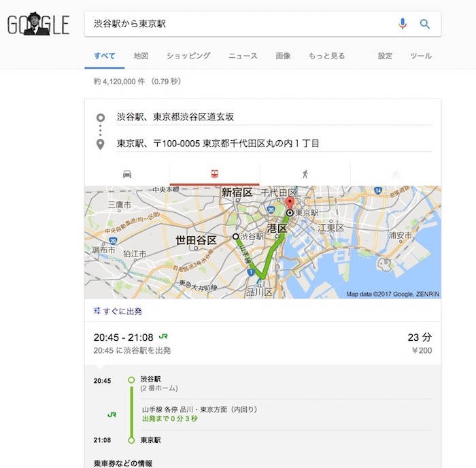This screenshot has height=468, width=476.
Task: Open the もっと見る menu
Action: pos(326,56)
